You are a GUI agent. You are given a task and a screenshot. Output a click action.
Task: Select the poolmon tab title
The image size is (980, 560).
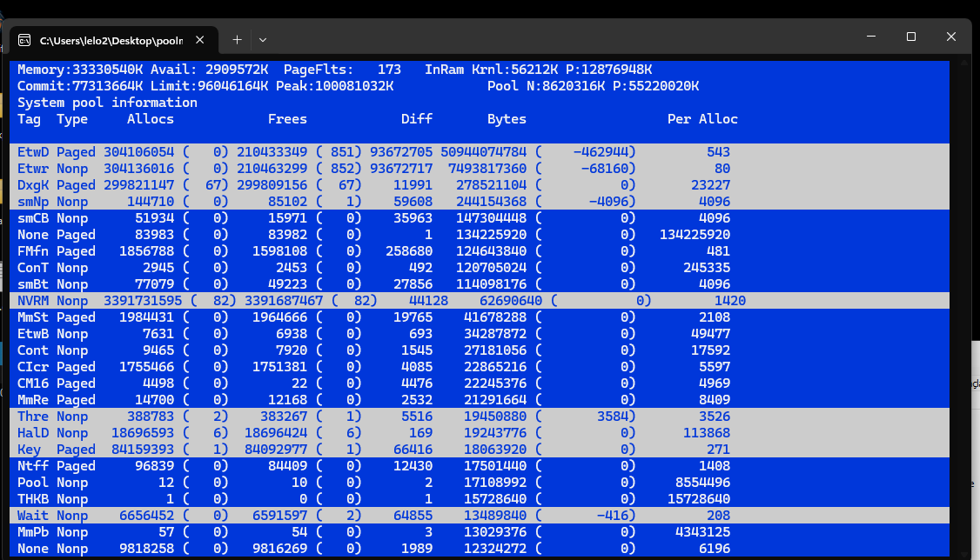111,41
